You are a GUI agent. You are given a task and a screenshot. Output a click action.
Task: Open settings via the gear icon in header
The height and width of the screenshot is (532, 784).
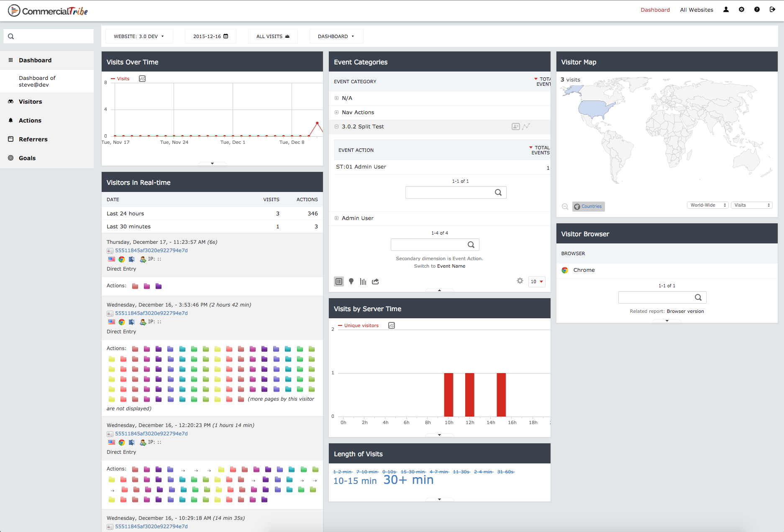(x=741, y=10)
